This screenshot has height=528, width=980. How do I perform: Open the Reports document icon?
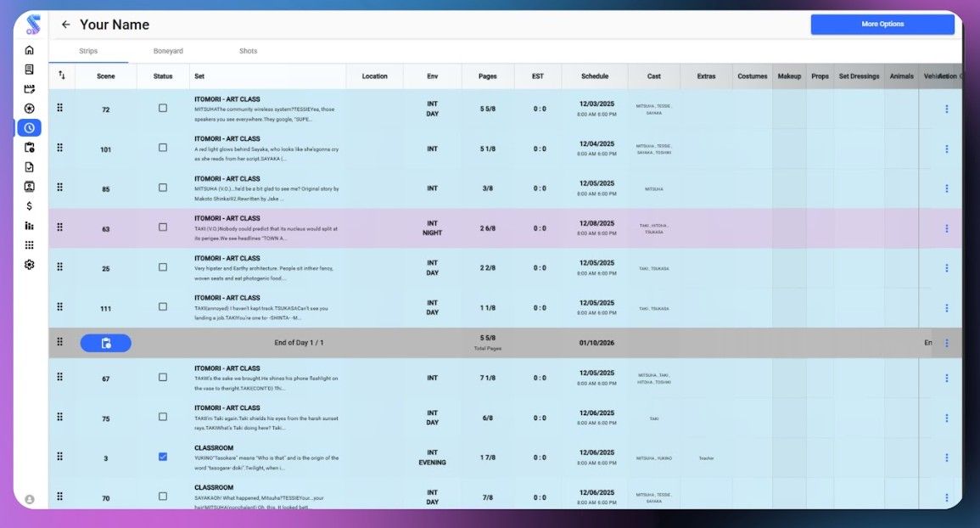point(29,166)
